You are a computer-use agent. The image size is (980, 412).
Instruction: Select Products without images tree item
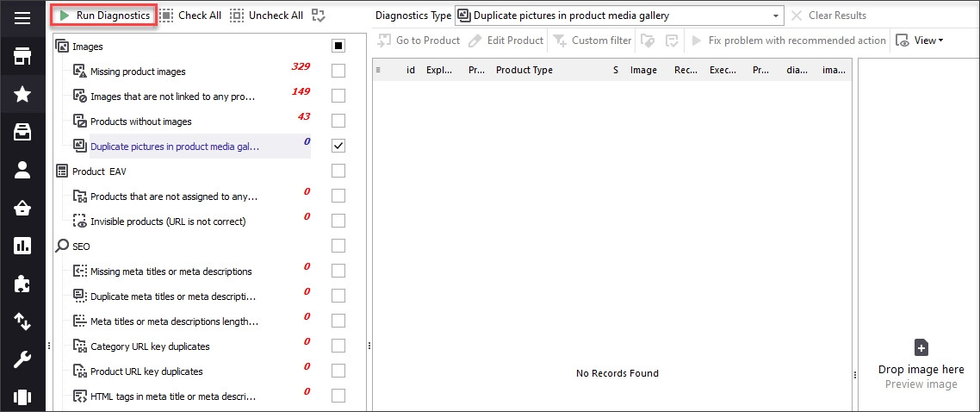[x=141, y=122]
